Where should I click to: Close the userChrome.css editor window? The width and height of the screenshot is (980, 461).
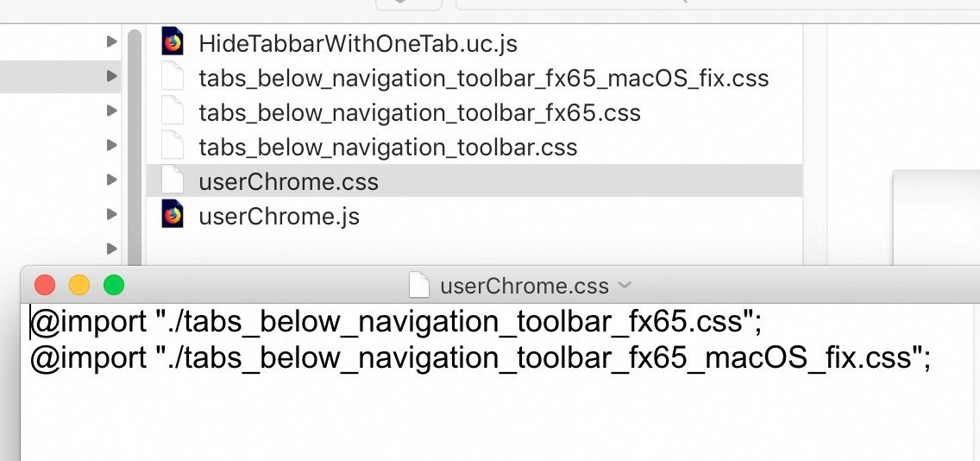click(x=45, y=285)
